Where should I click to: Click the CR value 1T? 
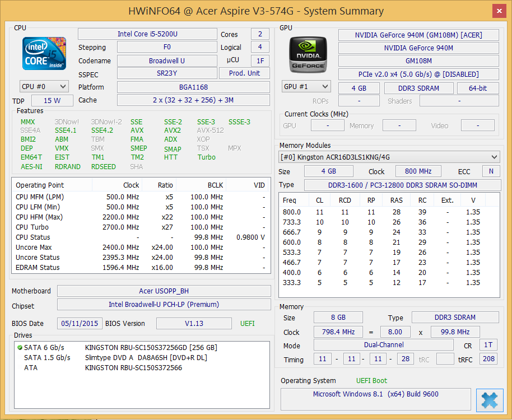(x=488, y=345)
